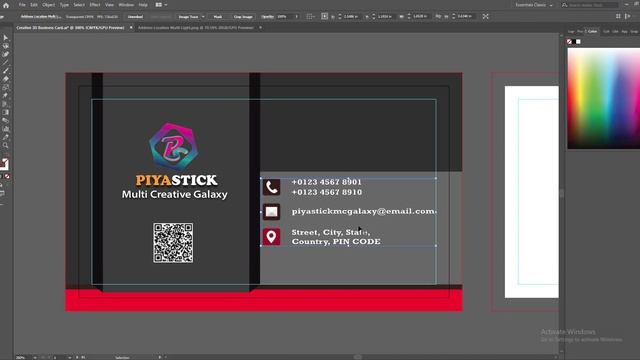The height and width of the screenshot is (360, 640).
Task: Click the location pin icon on the card
Action: [x=271, y=237]
